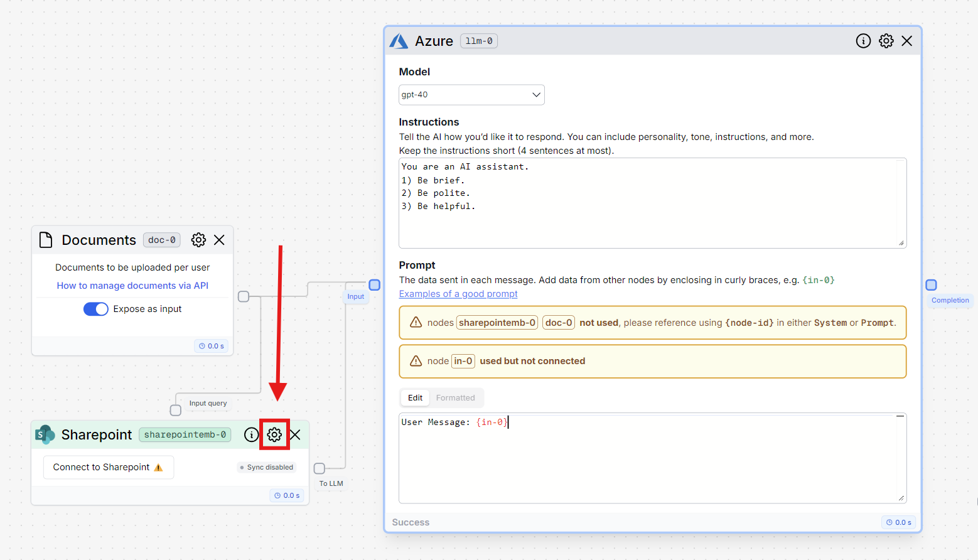Click inside the Prompt text area
978x560 pixels.
[652, 458]
